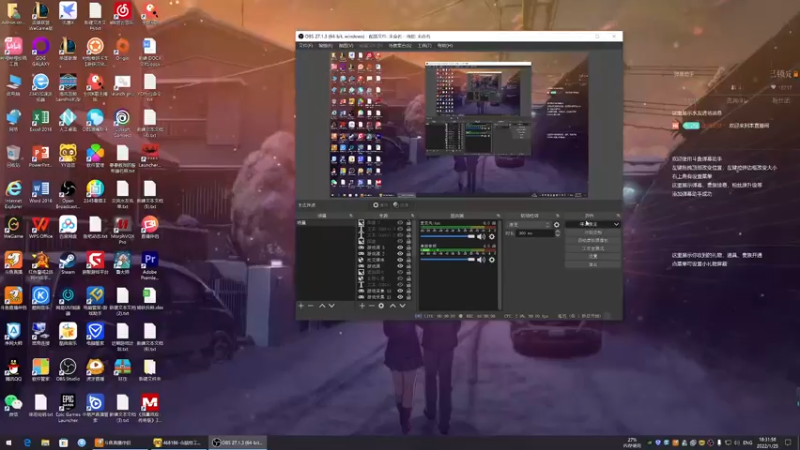
Task: Add a new source with Sources plus icon
Action: coord(362,306)
